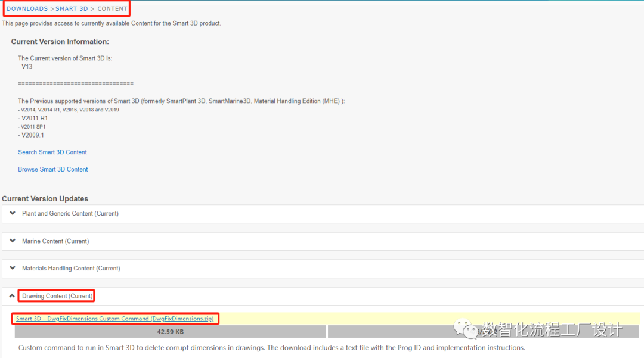644x358 pixels.
Task: Expand the Materials Handling Content chevron
Action: click(13, 268)
